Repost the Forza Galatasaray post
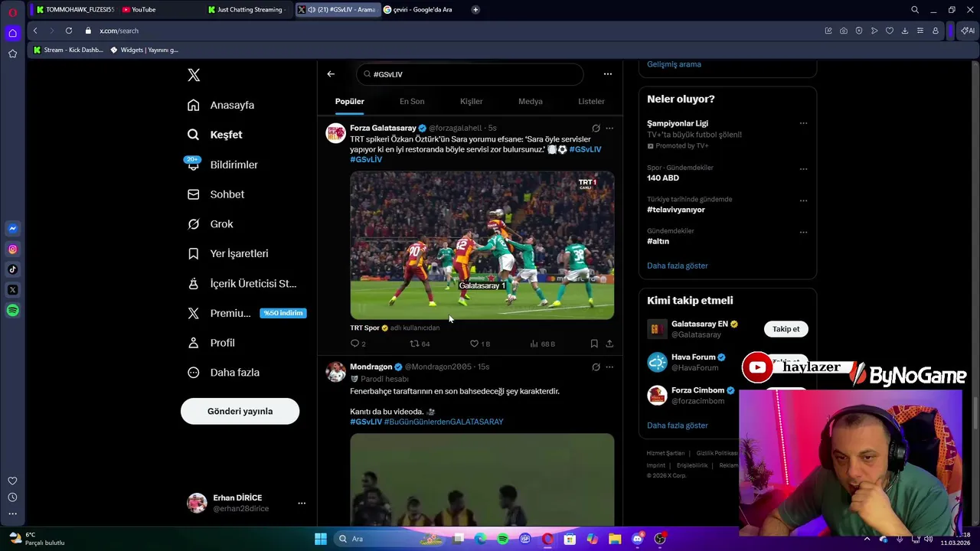The height and width of the screenshot is (551, 980). click(420, 344)
